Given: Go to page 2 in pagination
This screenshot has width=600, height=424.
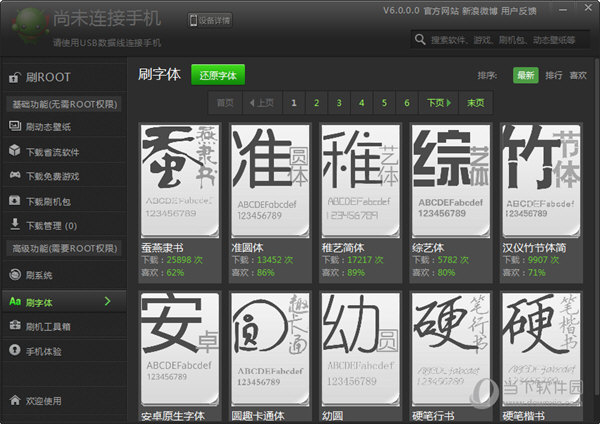Looking at the screenshot, I should pos(316,103).
